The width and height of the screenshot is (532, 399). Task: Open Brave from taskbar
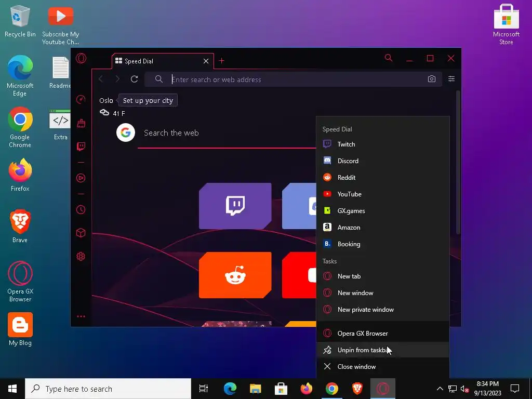[x=357, y=389]
